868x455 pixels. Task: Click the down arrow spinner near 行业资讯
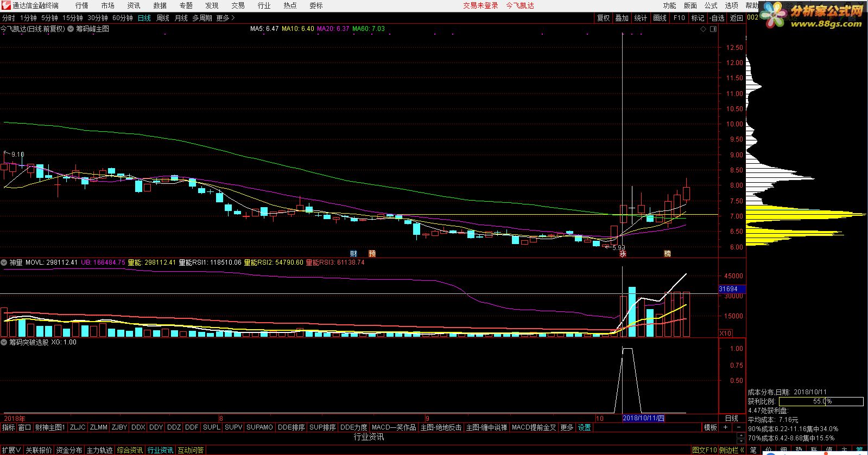(x=740, y=441)
